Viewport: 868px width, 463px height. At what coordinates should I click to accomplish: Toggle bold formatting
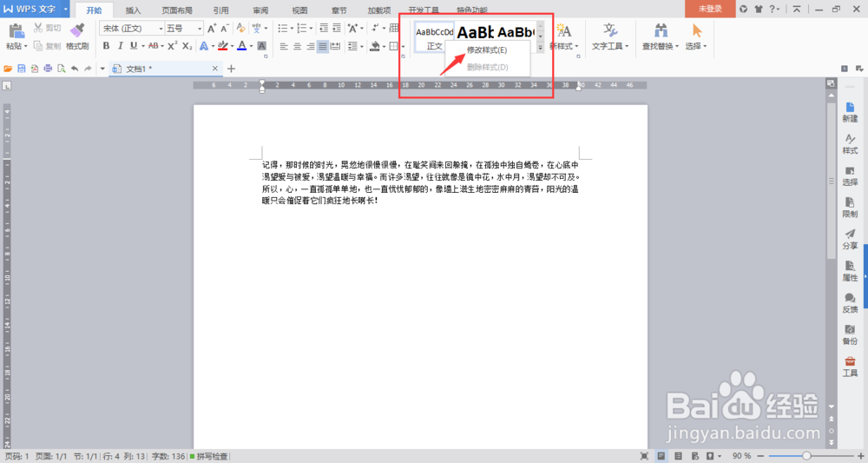[106, 46]
